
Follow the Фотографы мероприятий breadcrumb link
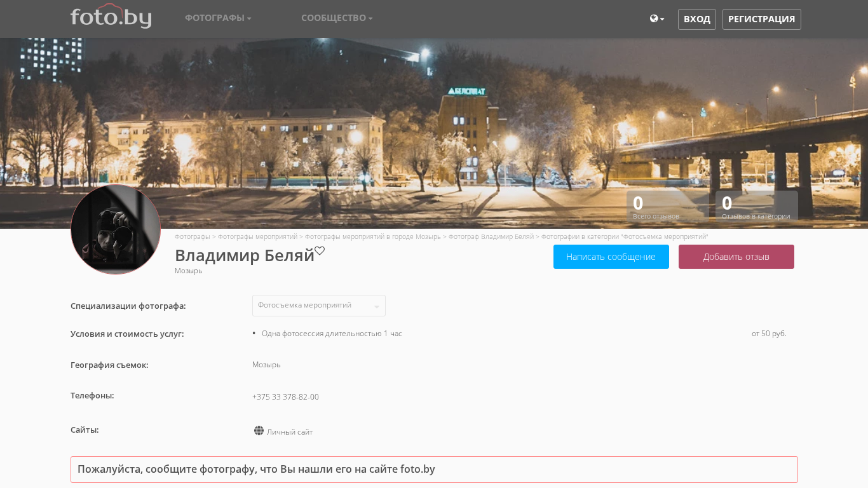pos(257,236)
